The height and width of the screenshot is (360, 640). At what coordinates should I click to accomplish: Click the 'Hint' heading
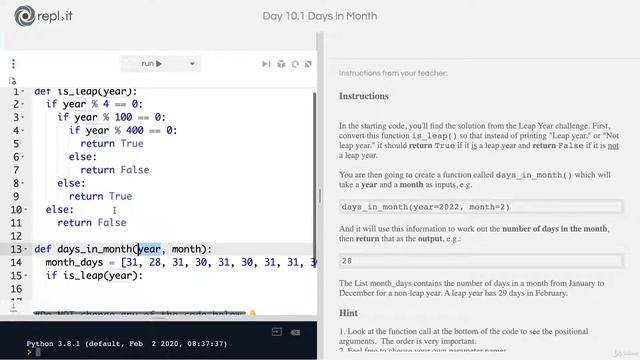(x=348, y=313)
